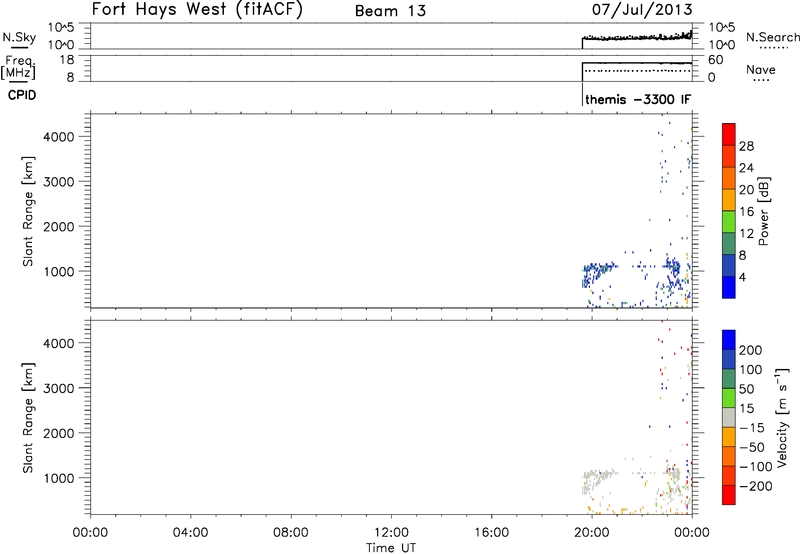
Task: Click the '18' frequency axis value
Action: point(67,60)
